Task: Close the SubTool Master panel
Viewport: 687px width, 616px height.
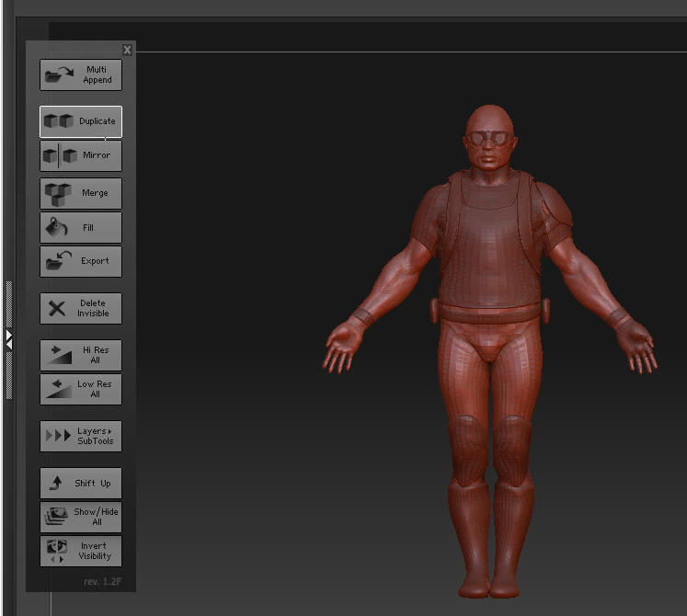Action: [127, 50]
